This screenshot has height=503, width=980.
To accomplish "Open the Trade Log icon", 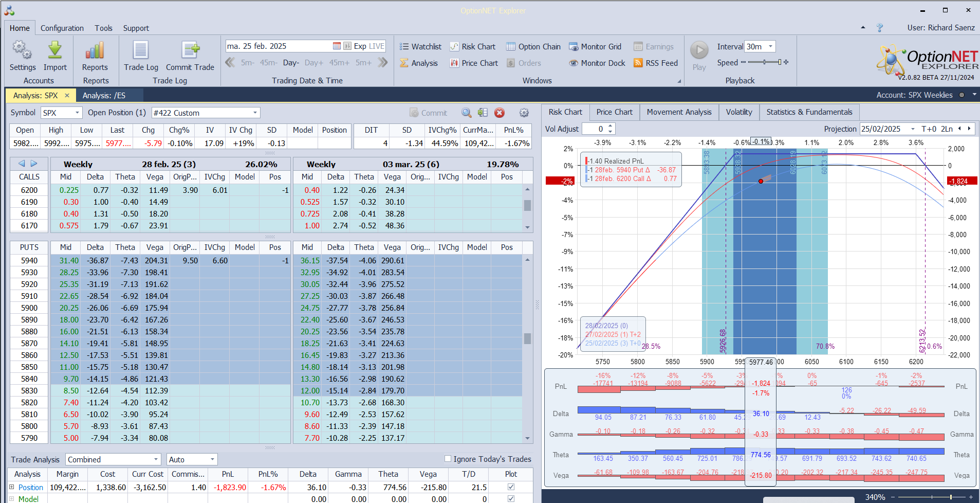I will 141,50.
